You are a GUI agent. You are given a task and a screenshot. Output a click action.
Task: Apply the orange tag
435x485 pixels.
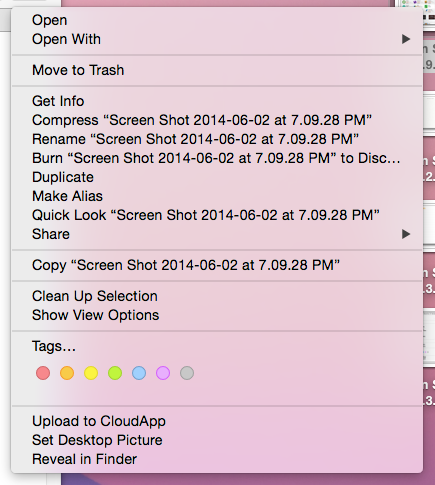pyautogui.click(x=67, y=373)
